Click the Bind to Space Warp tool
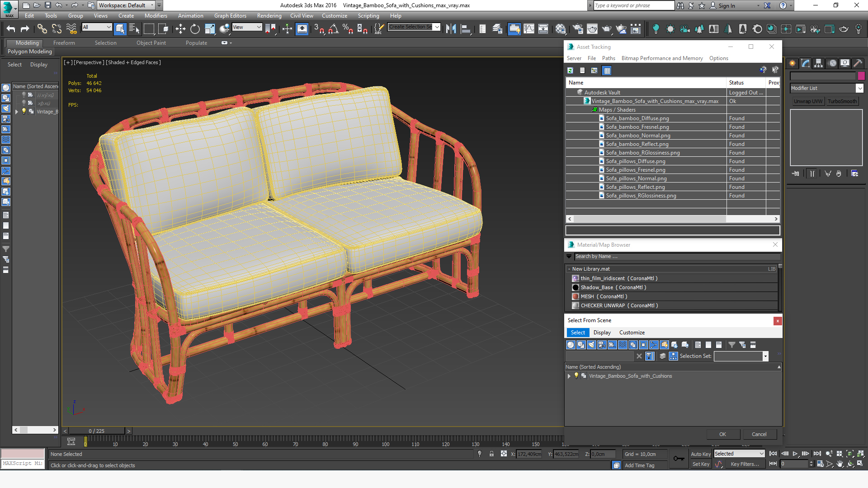Viewport: 868px width, 488px height. pyautogui.click(x=71, y=29)
